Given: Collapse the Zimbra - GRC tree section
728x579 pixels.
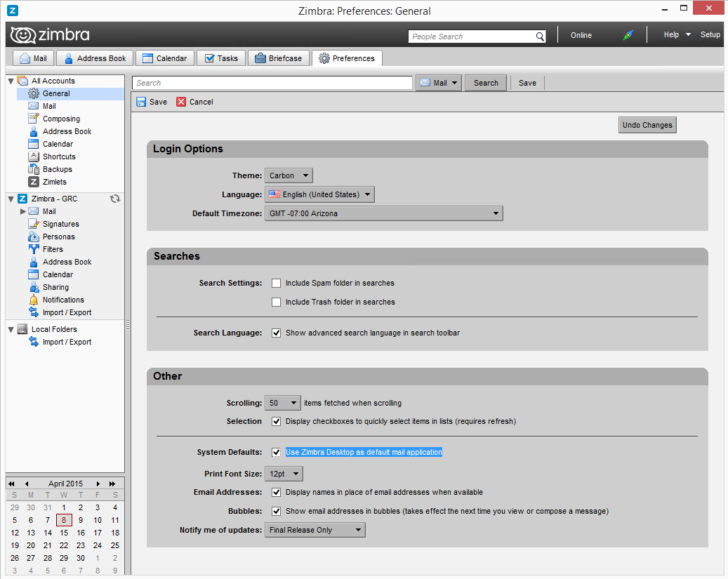Looking at the screenshot, I should (11, 199).
